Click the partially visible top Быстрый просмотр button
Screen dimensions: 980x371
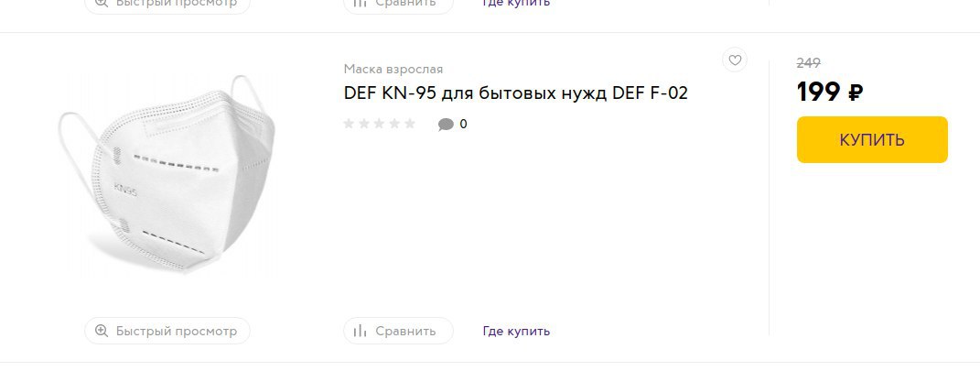point(167,4)
